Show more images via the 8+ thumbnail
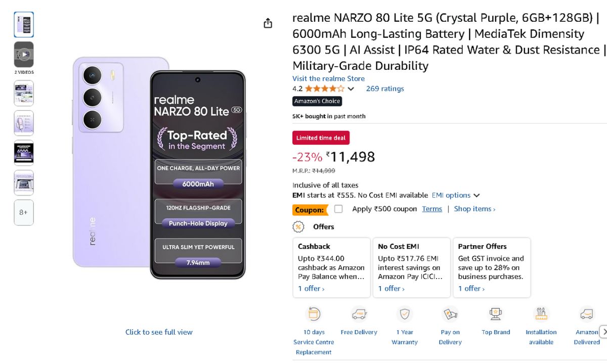This screenshot has height=364, width=607. coord(24,212)
